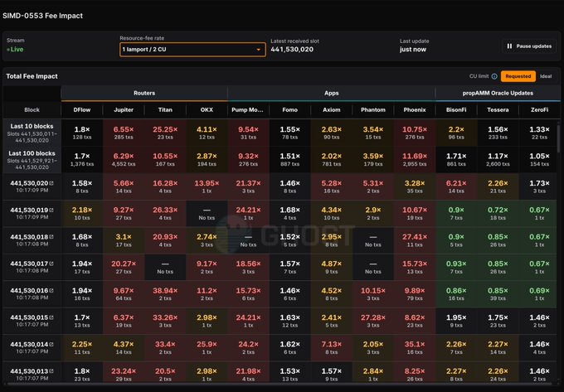This screenshot has width=564, height=392.
Task: Select the Requested CU limit option
Action: coord(518,76)
